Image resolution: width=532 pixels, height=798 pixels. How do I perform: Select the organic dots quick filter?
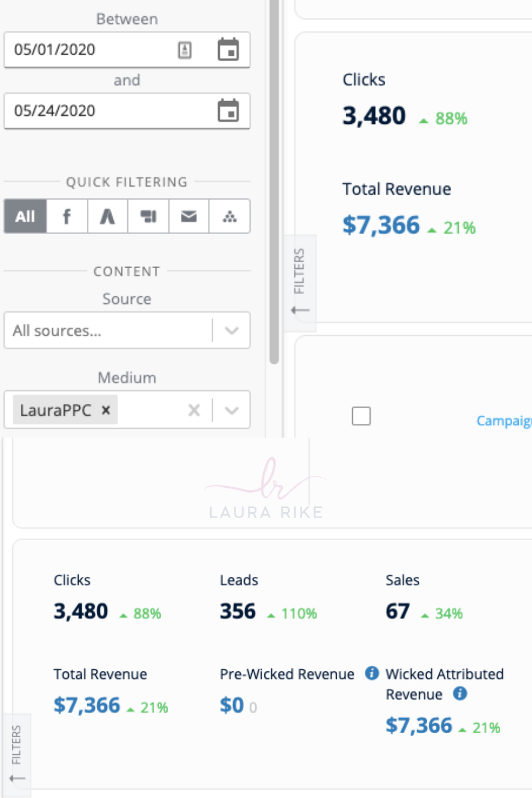tap(230, 217)
